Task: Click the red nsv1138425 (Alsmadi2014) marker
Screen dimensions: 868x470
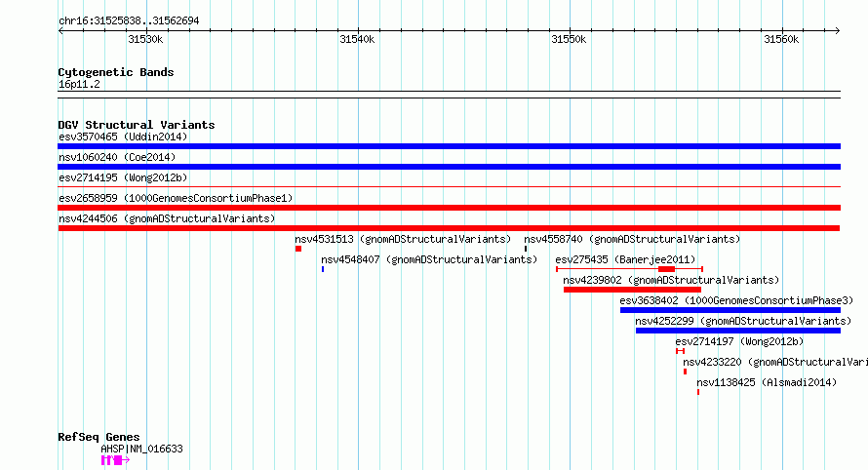Action: [698, 392]
